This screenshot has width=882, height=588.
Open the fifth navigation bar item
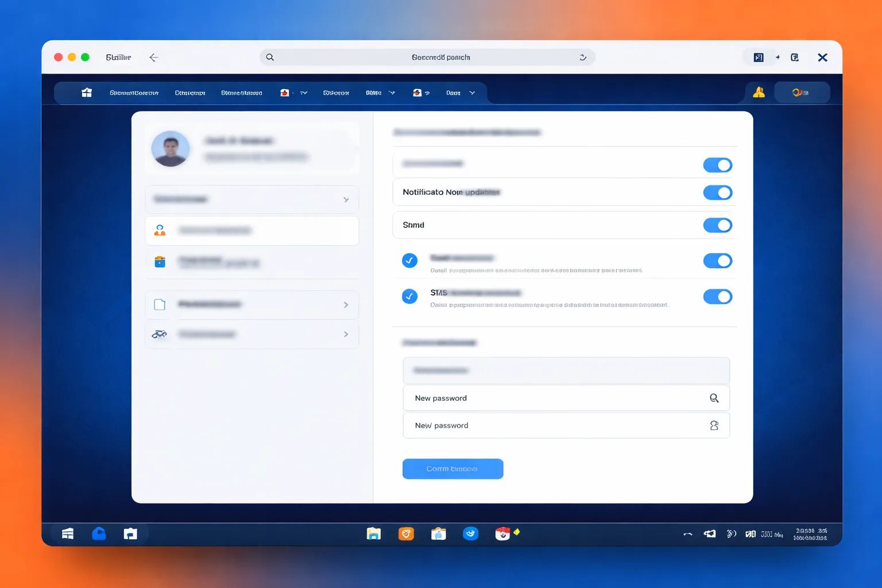(x=336, y=93)
